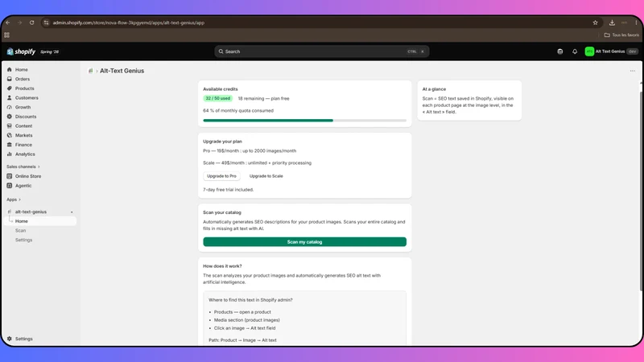The height and width of the screenshot is (362, 644).
Task: Open page three-dot more actions
Action: (x=633, y=71)
